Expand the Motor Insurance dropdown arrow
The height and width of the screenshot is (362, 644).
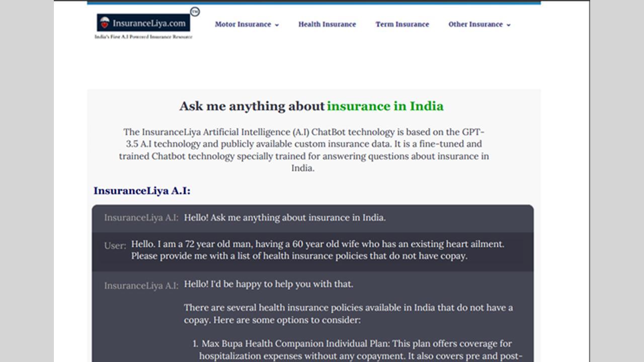tap(277, 25)
